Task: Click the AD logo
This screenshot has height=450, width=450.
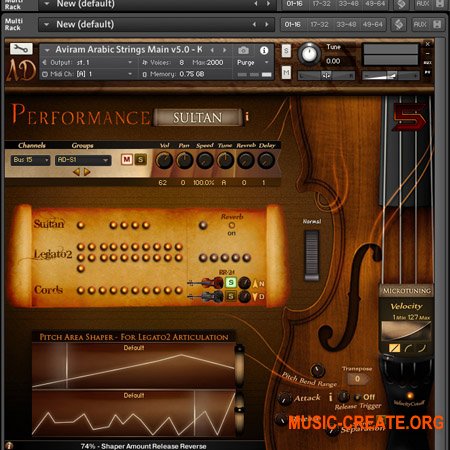Action: [21, 71]
